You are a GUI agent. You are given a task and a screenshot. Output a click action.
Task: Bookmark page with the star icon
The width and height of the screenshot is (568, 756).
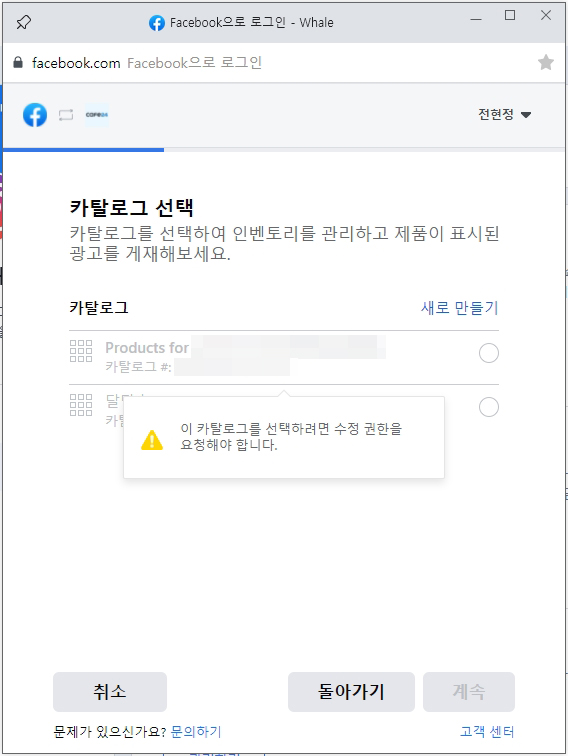click(x=546, y=62)
